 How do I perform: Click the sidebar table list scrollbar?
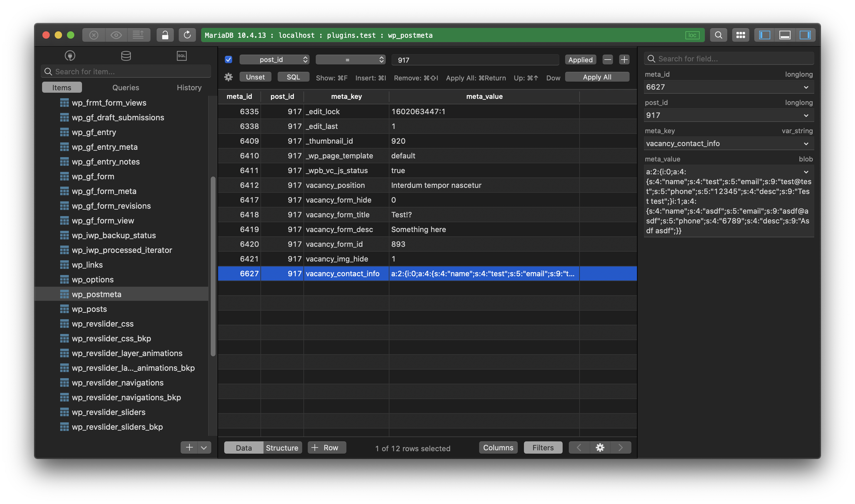click(x=213, y=266)
